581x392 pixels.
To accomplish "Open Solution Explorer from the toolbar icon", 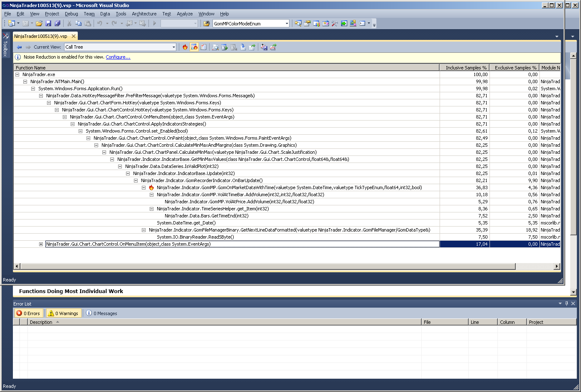I will coord(298,24).
